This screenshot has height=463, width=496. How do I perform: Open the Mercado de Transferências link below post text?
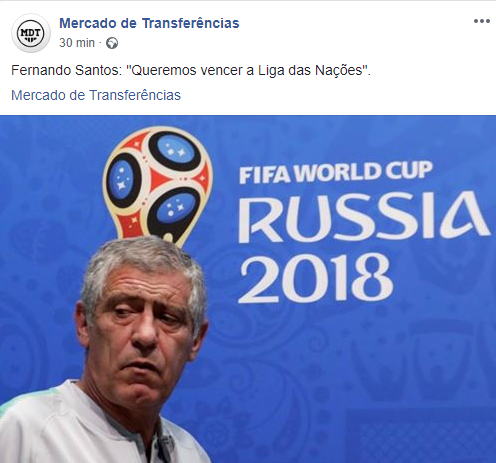point(96,95)
